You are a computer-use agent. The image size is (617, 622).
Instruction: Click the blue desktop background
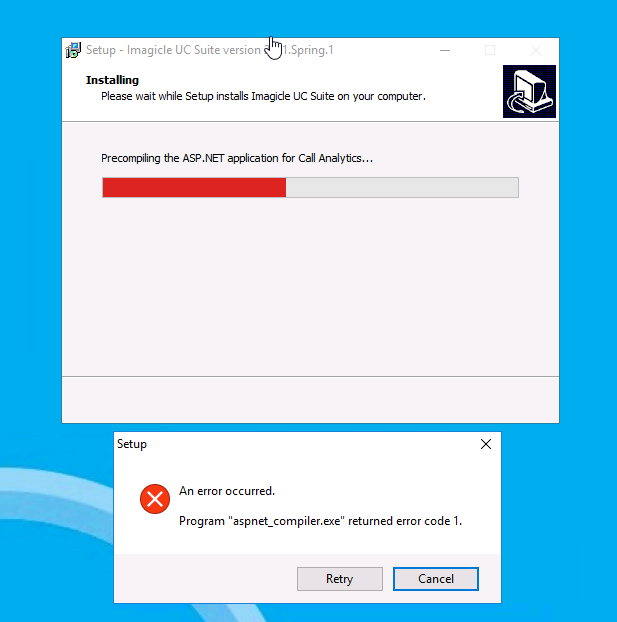coord(587,278)
